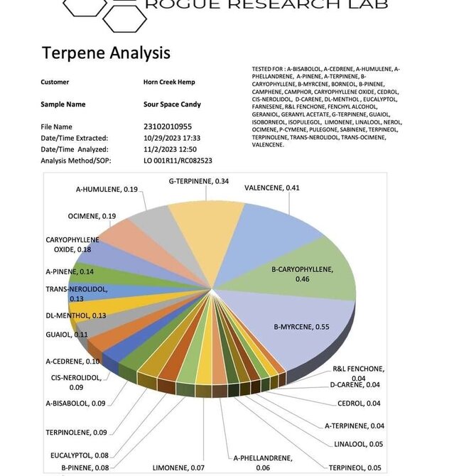Click the OCIMENE 0.19 label
476x476 pixels.
(92, 216)
